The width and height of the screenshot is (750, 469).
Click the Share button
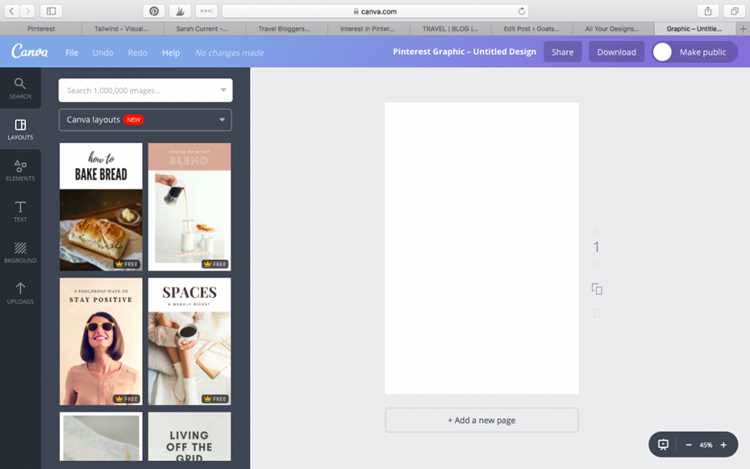tap(562, 52)
